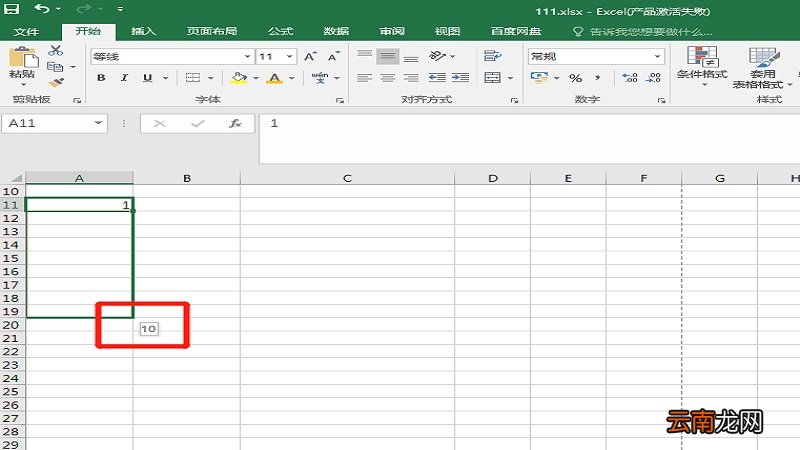The width and height of the screenshot is (800, 450).
Task: Toggle Wrap Text icon
Action: [493, 56]
